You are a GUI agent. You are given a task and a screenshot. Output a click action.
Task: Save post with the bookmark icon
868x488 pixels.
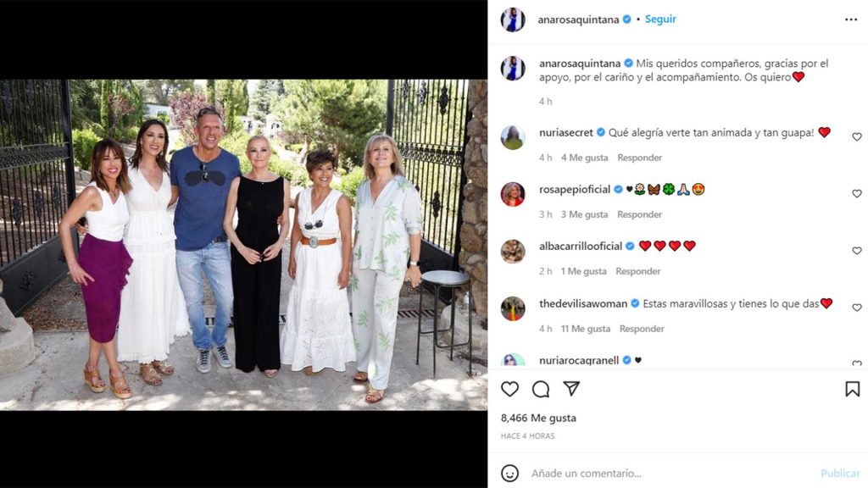point(853,389)
